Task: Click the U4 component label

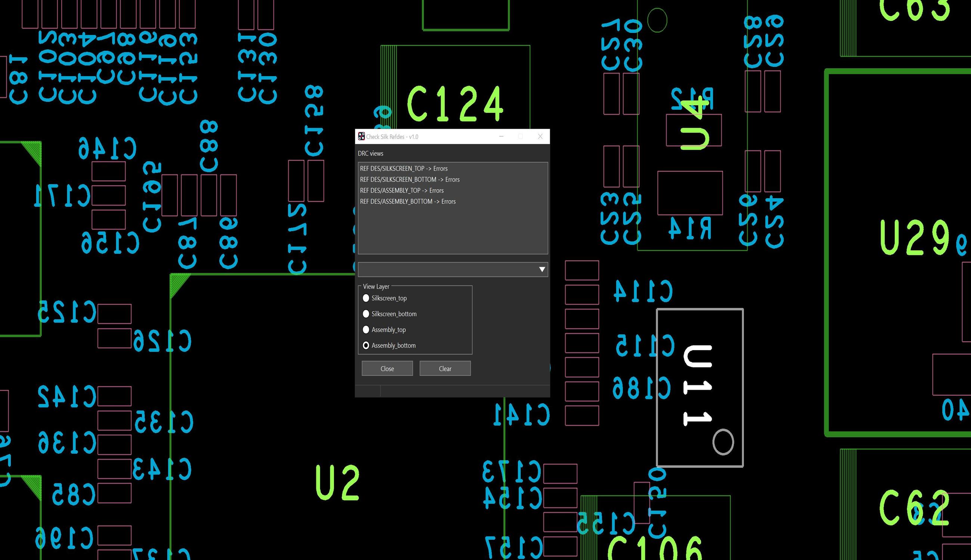Action: click(x=695, y=124)
